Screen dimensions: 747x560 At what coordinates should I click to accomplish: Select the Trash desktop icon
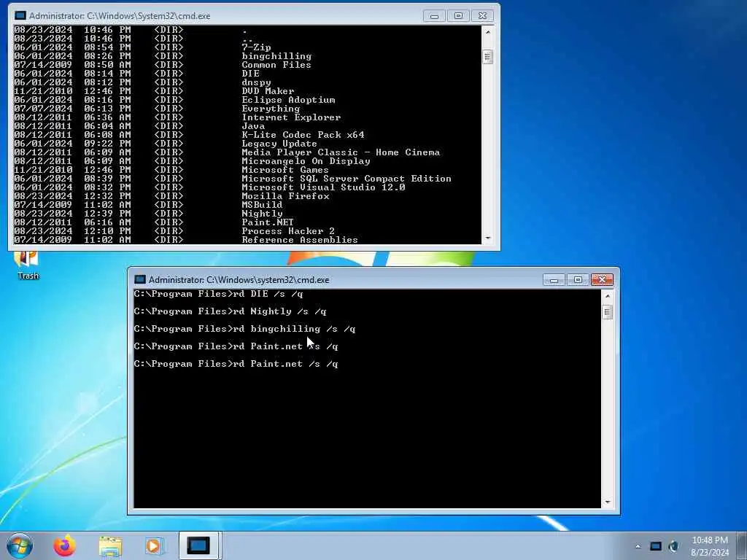28,265
